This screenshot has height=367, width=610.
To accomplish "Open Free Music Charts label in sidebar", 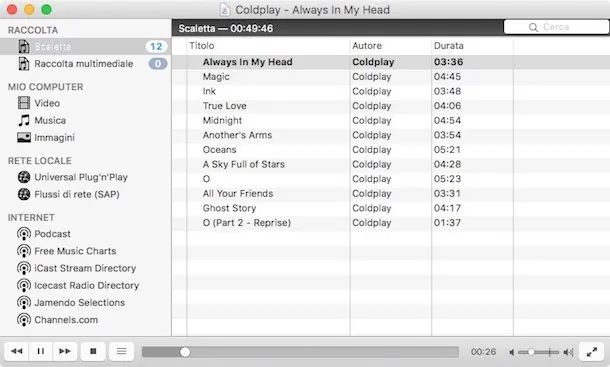I will [x=75, y=251].
